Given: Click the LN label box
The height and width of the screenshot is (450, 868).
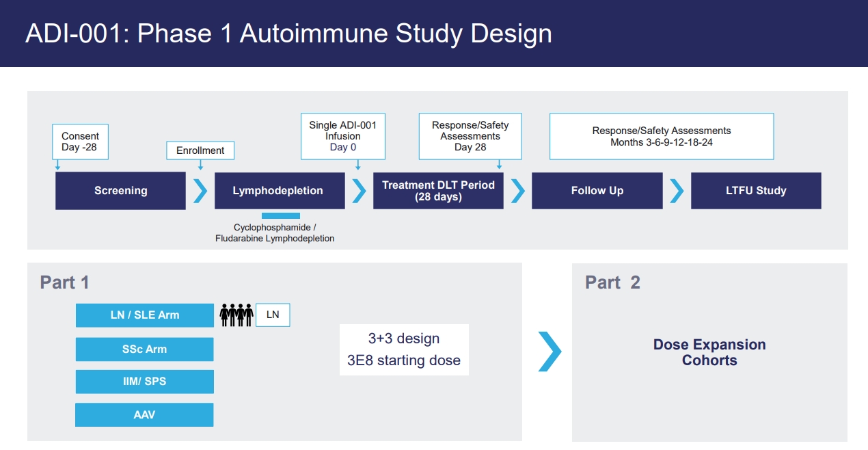Looking at the screenshot, I should coord(273,315).
